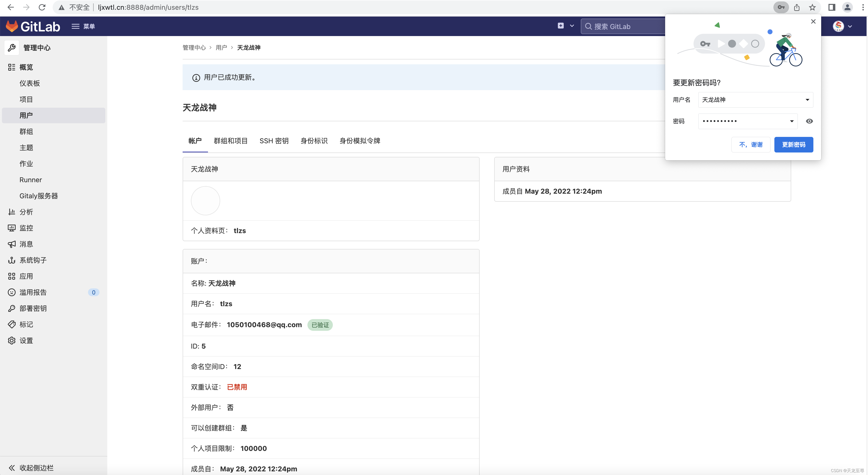The width and height of the screenshot is (868, 475).
Task: Click the 滥用报告 face icon
Action: coord(12,292)
